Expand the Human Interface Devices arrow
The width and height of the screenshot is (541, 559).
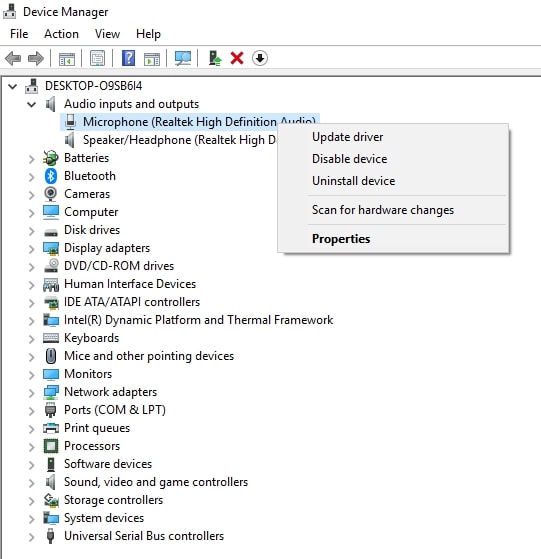pos(32,285)
